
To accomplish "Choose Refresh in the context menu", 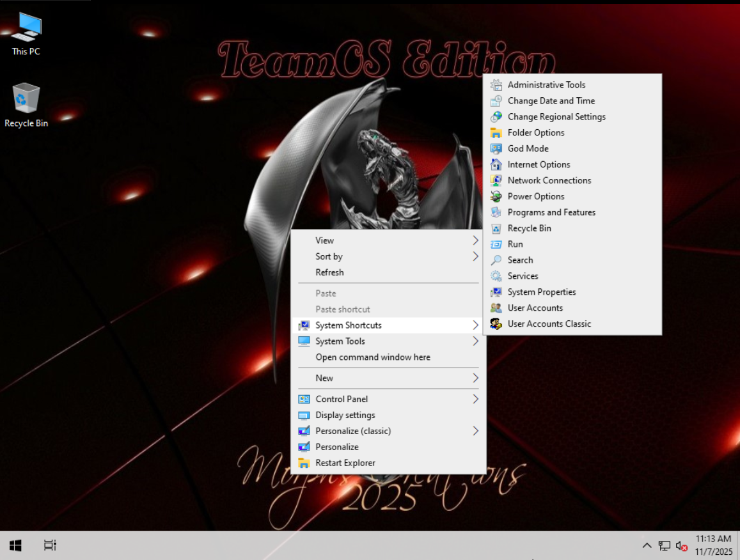I will pyautogui.click(x=329, y=272).
